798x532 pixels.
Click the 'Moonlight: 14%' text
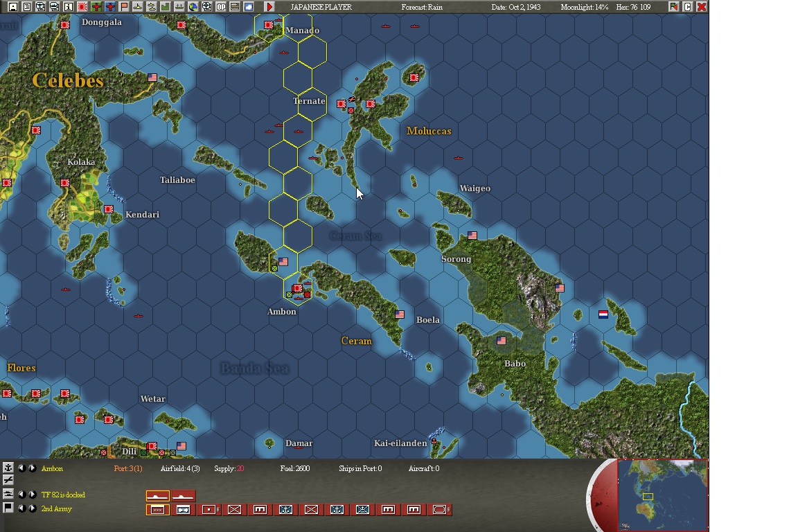point(584,7)
